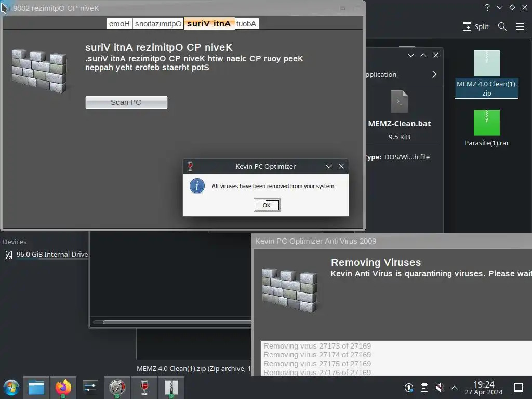Click the blue info icon in the dialog
532x399 pixels.
pos(197,186)
